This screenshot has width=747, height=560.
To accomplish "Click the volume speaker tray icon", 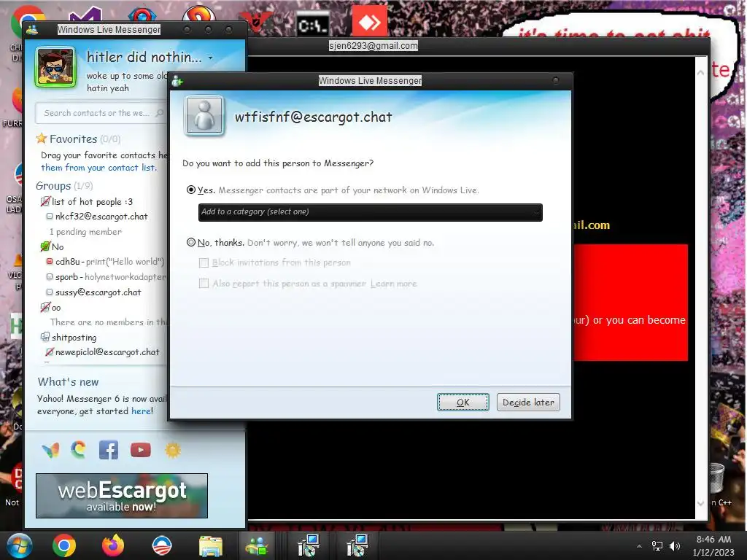I will pos(675,546).
